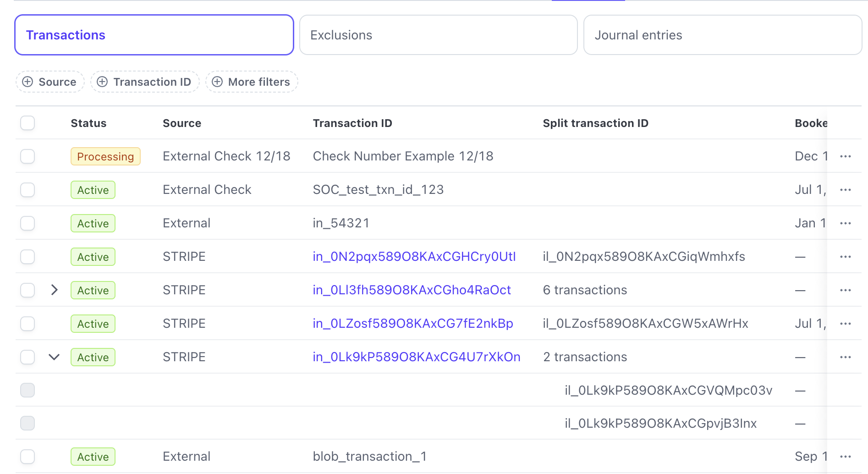Open the ellipsis menu for SOC_test_txn_id_123

845,189
